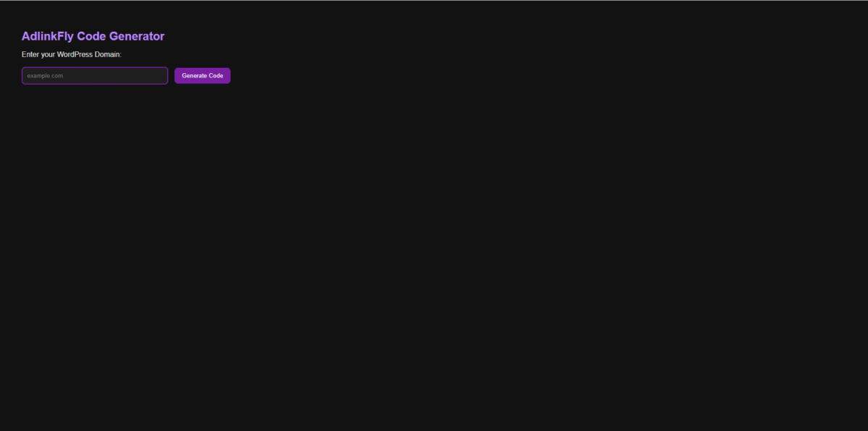Click the word 'Generate' on the purple button
The width and height of the screenshot is (868, 431).
(x=194, y=76)
